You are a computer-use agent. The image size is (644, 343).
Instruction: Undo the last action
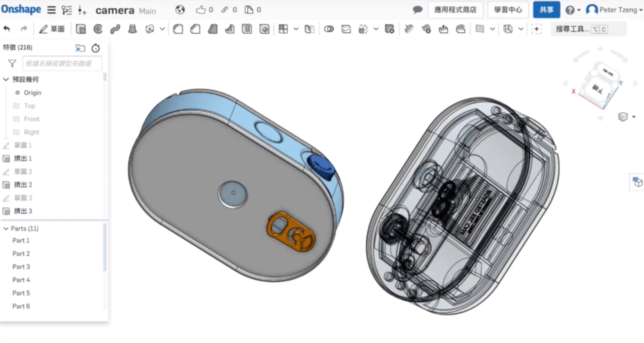point(7,29)
